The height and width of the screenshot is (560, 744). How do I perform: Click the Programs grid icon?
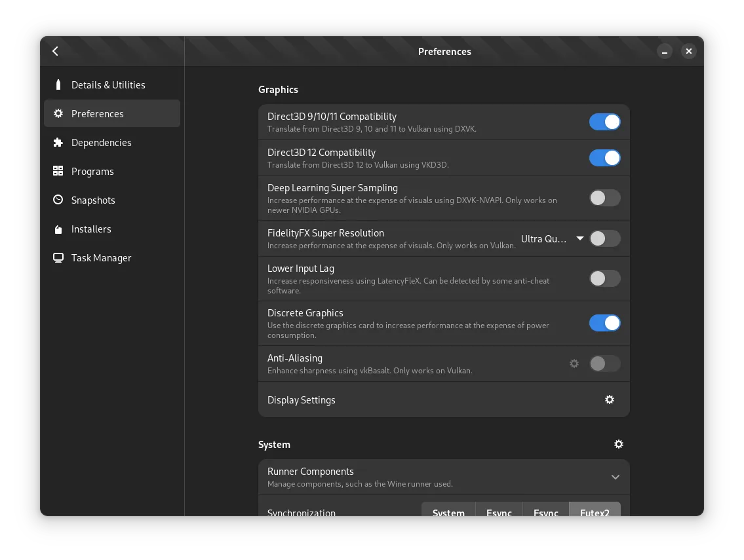tap(58, 172)
